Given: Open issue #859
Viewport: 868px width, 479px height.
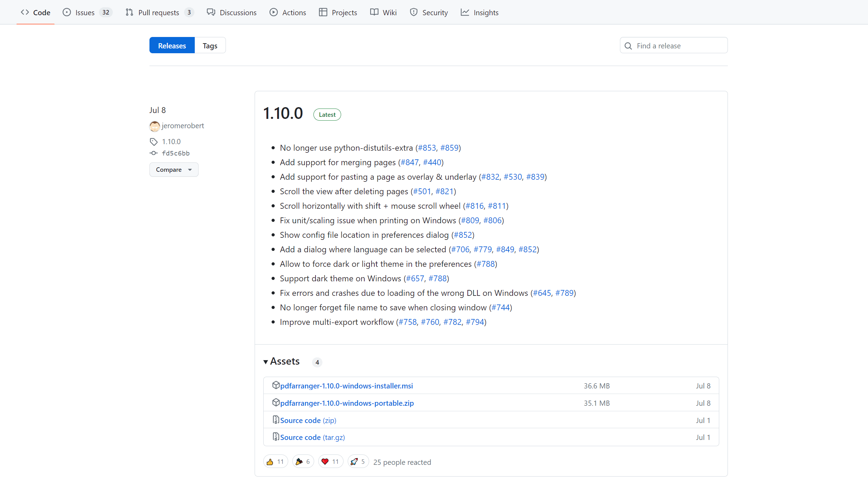Looking at the screenshot, I should (x=449, y=148).
